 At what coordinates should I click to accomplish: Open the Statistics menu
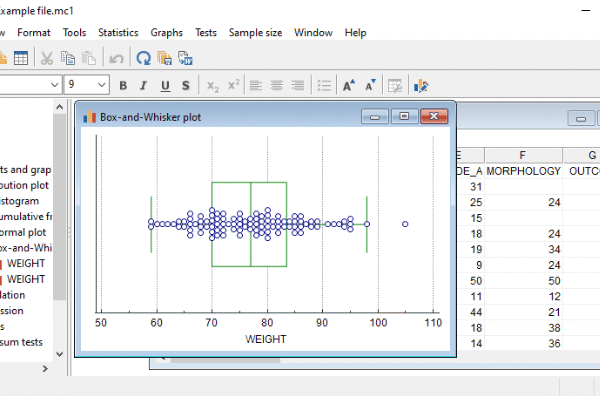point(118,33)
